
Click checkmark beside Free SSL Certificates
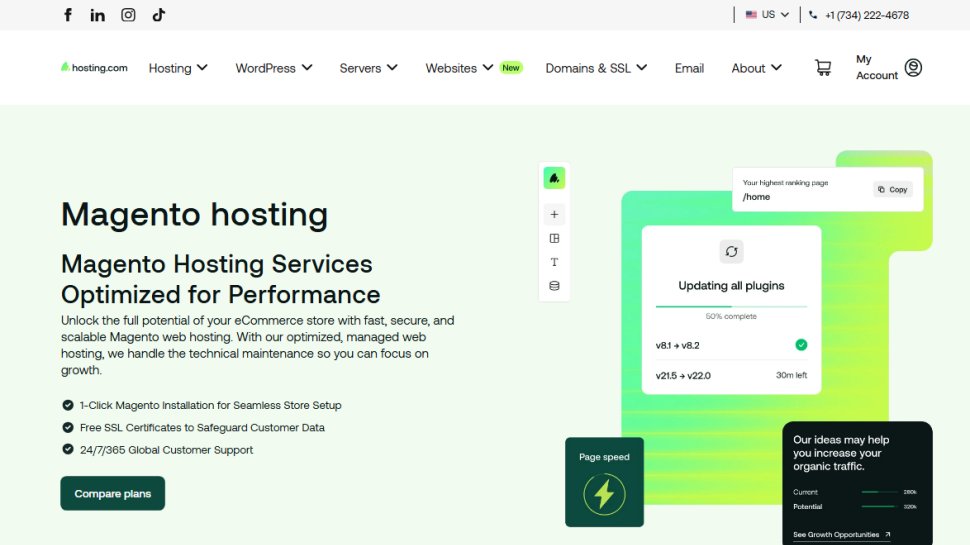click(x=68, y=427)
